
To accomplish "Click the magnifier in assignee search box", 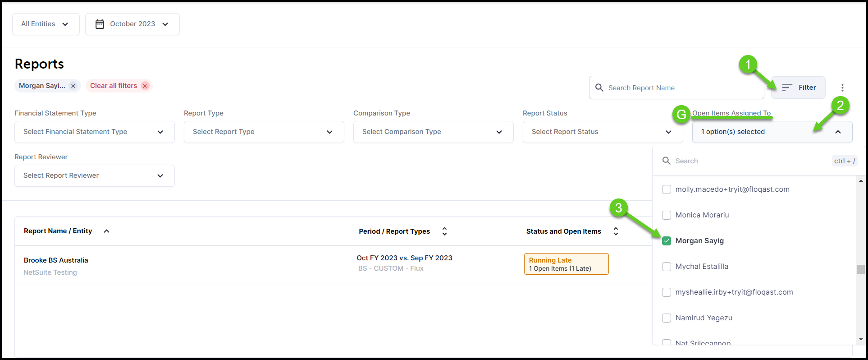I will (x=667, y=161).
